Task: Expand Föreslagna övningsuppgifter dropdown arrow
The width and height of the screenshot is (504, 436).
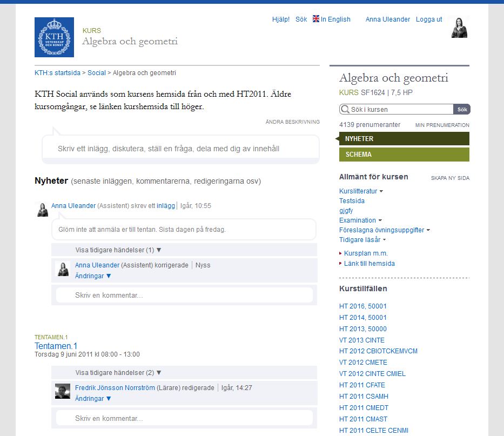Action: tap(428, 230)
